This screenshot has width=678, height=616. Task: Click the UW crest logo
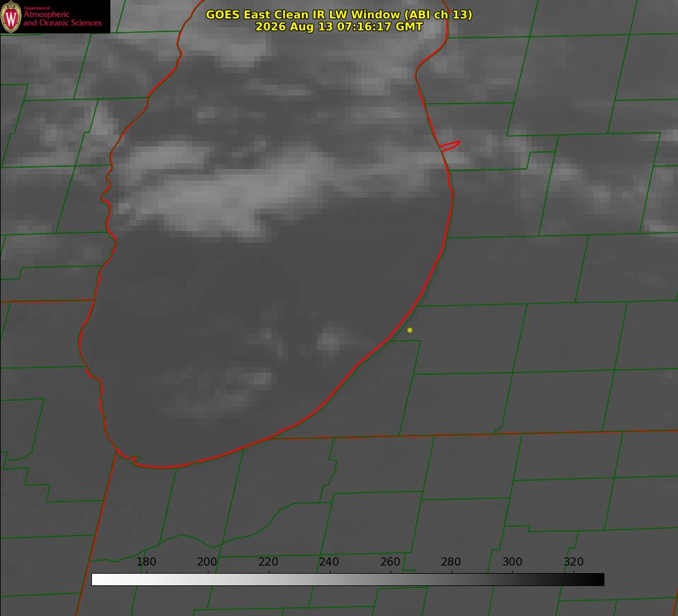pyautogui.click(x=11, y=16)
